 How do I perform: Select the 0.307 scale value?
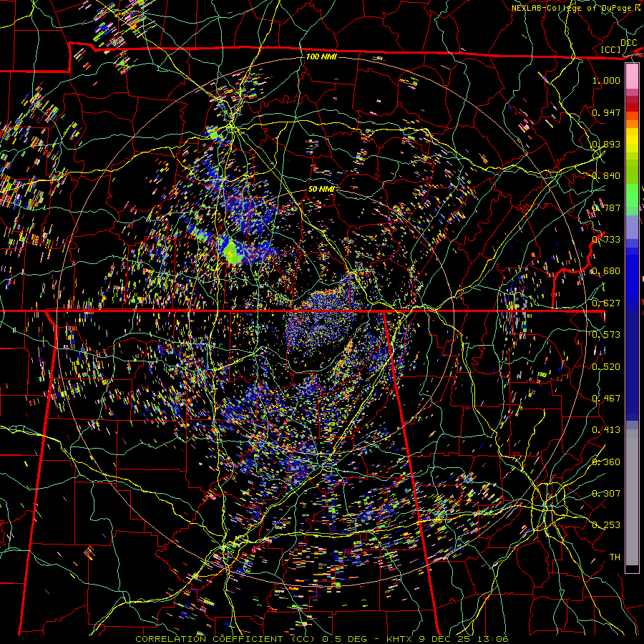(606, 493)
